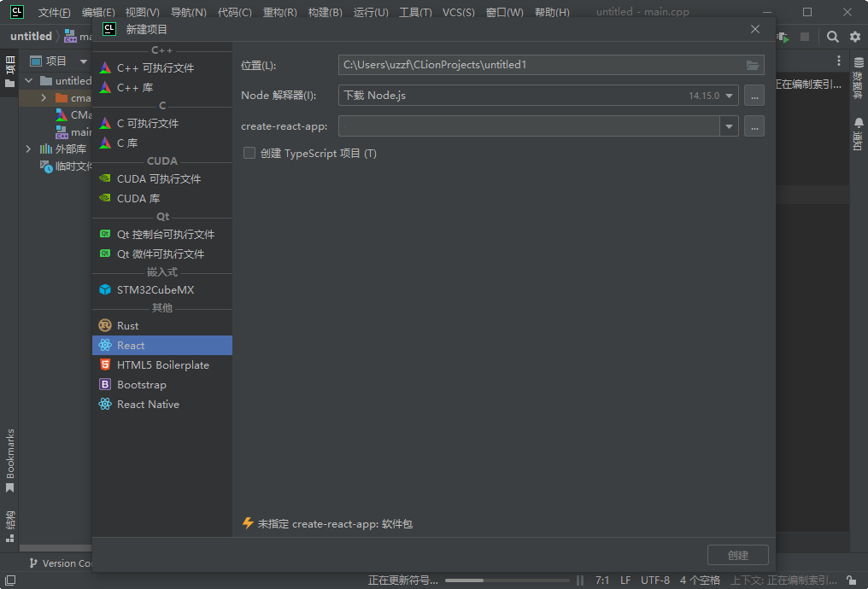Select STM32CubeMX embedded project

(x=161, y=289)
